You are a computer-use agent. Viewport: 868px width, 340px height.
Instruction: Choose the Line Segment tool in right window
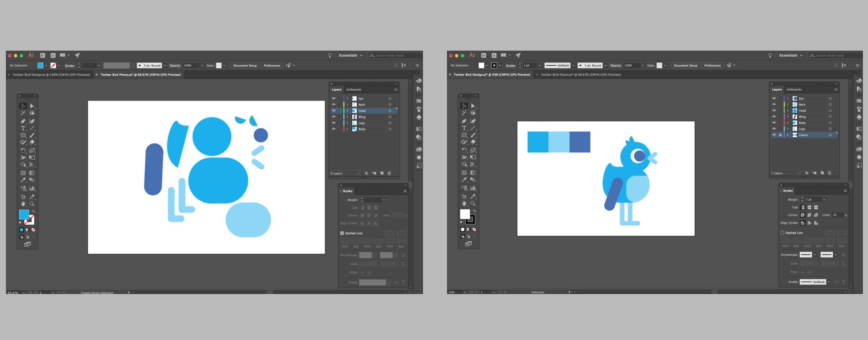pyautogui.click(x=473, y=128)
